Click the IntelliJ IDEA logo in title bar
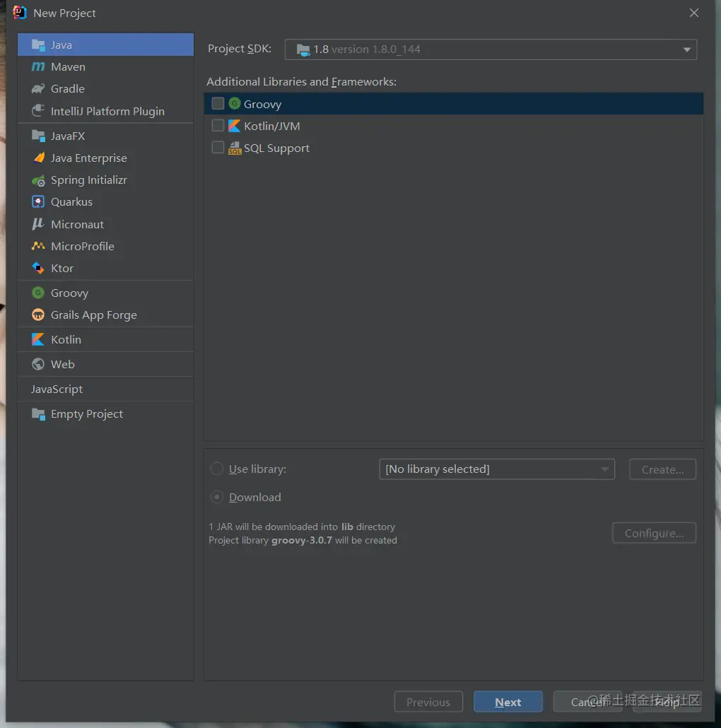This screenshot has height=728, width=721. 20,13
